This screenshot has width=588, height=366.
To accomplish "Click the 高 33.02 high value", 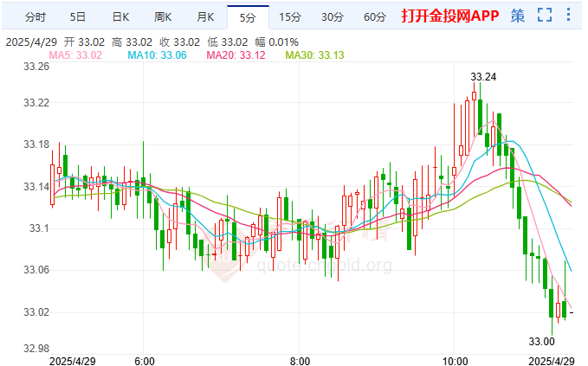I will point(132,42).
